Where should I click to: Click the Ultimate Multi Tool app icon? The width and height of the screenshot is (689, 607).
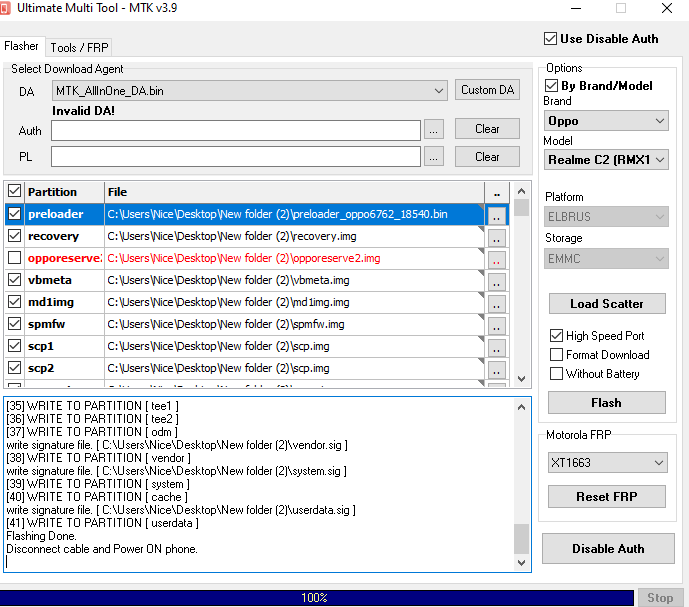point(5,8)
